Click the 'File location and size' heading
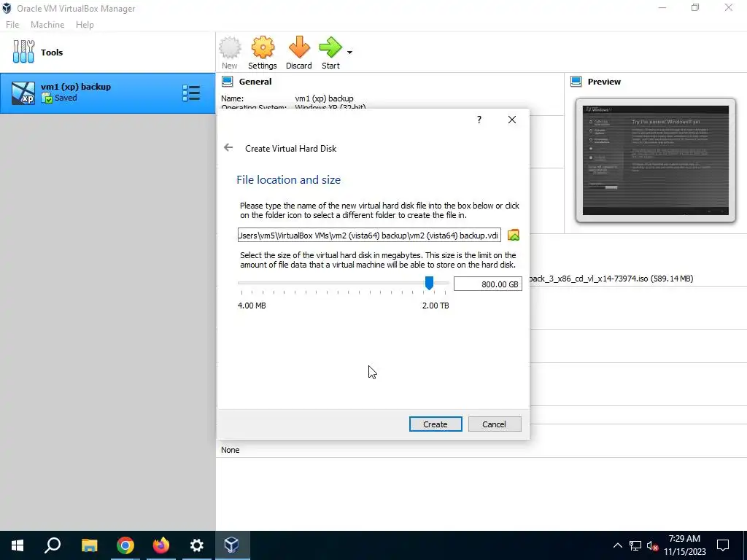 point(289,180)
